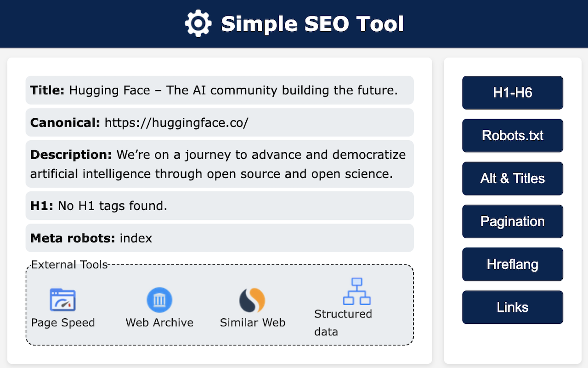View the Hreflang tags report
588x368 pixels.
512,264
